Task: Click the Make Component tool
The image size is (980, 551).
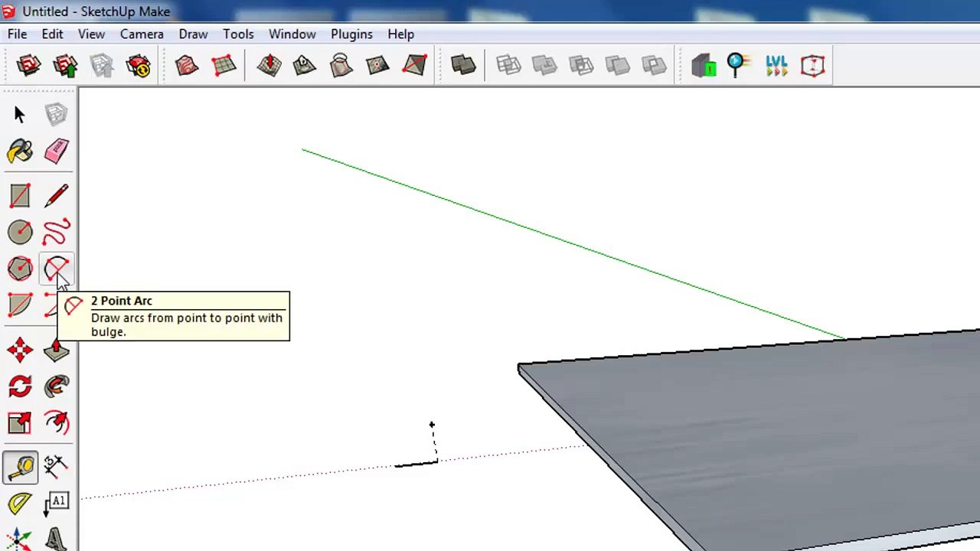Action: (x=56, y=114)
